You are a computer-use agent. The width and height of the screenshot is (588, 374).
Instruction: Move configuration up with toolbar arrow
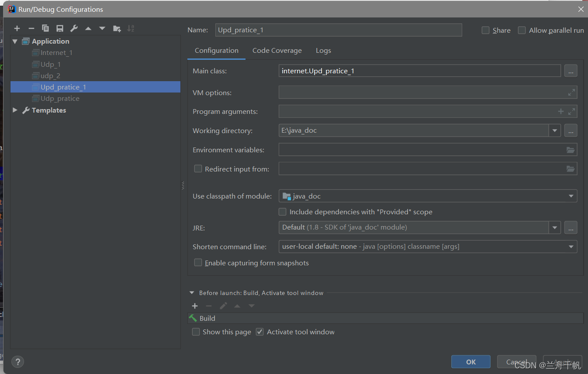pos(88,28)
